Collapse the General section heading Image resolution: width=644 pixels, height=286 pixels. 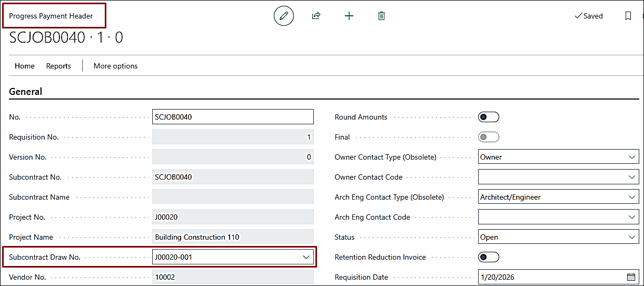[26, 91]
